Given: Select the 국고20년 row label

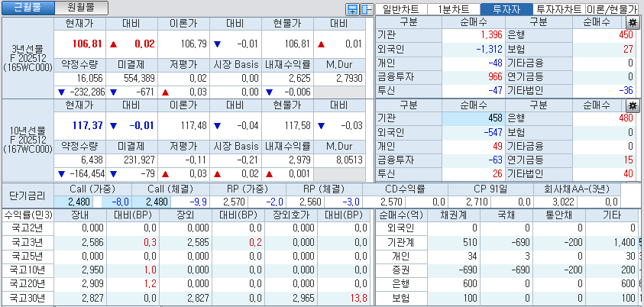Looking at the screenshot, I should click(28, 283).
